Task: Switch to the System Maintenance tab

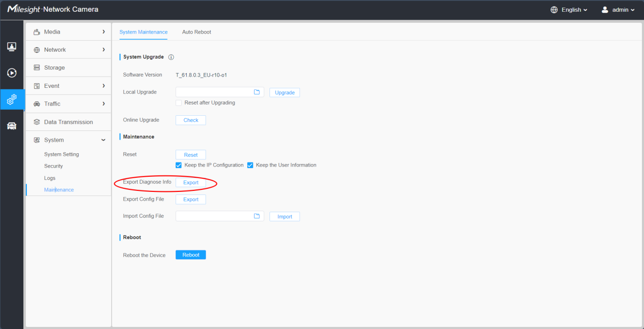Action: tap(143, 32)
